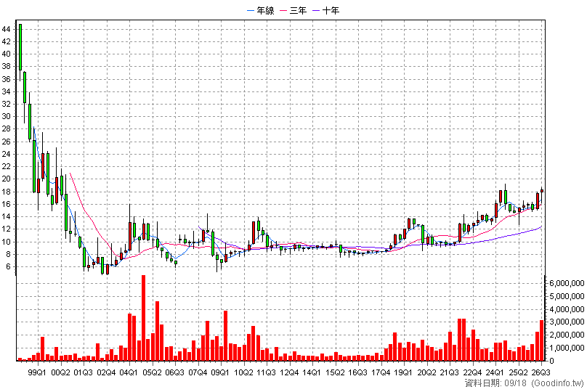Click the tallest red volume bar
Viewport: 587px width, 392px height.
pos(143,318)
